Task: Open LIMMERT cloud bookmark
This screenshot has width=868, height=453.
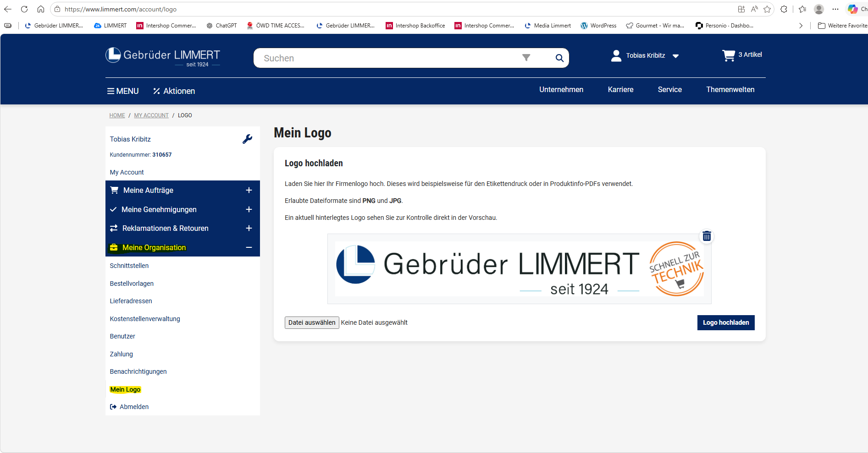Action: click(111, 26)
